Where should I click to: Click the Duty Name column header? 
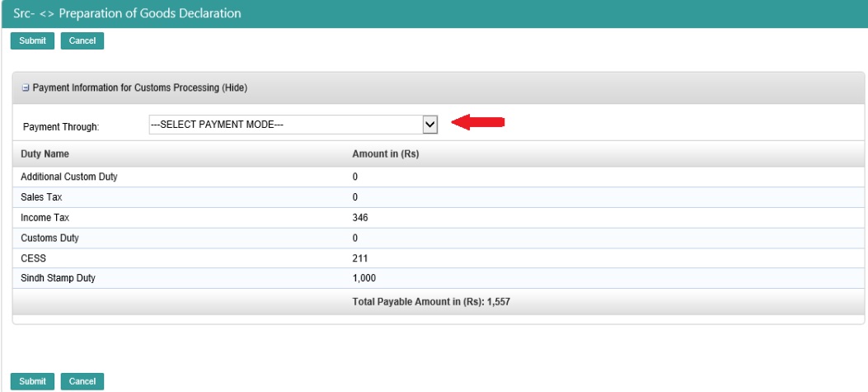[45, 154]
